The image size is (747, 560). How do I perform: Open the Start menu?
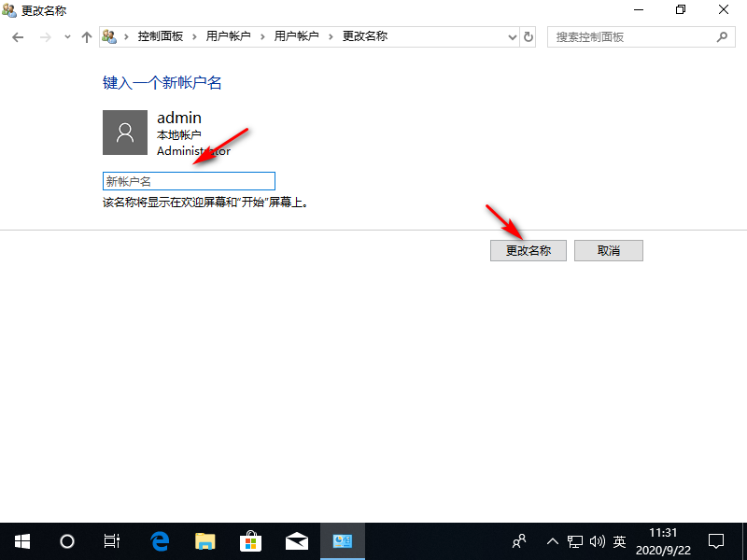point(22,541)
